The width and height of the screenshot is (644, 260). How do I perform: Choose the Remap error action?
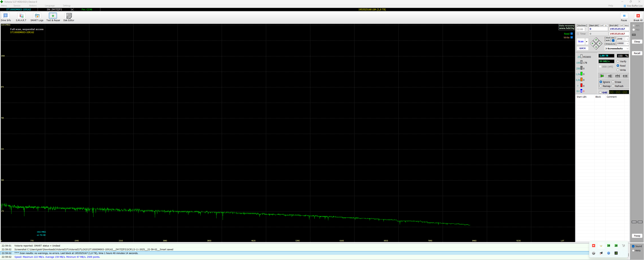click(x=601, y=86)
